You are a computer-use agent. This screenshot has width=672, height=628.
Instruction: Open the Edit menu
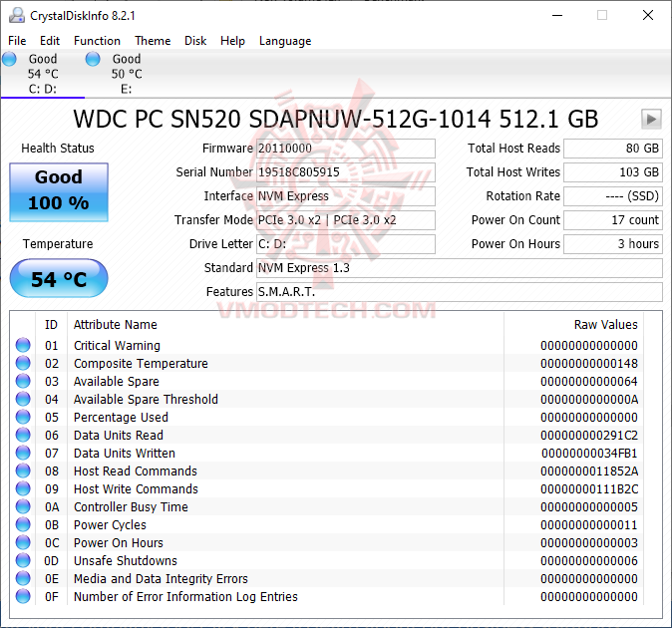50,41
